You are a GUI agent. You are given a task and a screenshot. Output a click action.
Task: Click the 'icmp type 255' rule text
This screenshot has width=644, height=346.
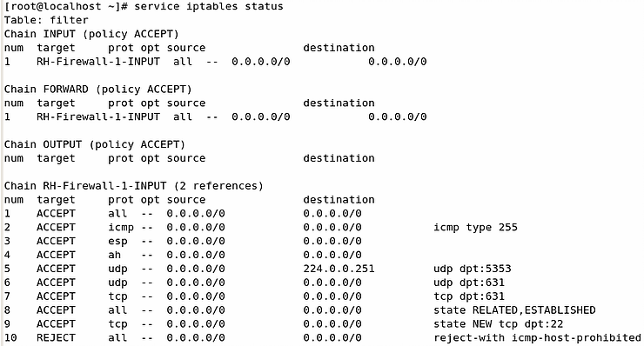coord(476,228)
